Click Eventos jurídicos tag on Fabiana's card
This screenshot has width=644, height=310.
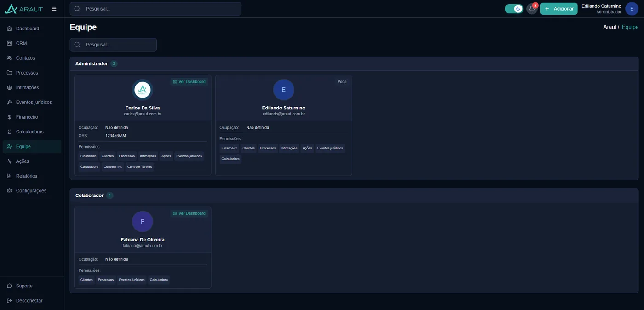(x=132, y=280)
